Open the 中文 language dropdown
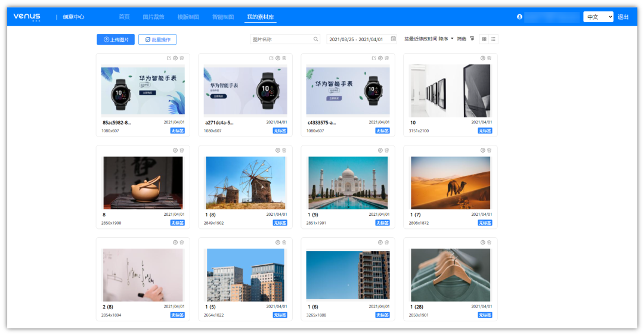The height and width of the screenshot is (335, 644). pos(599,17)
